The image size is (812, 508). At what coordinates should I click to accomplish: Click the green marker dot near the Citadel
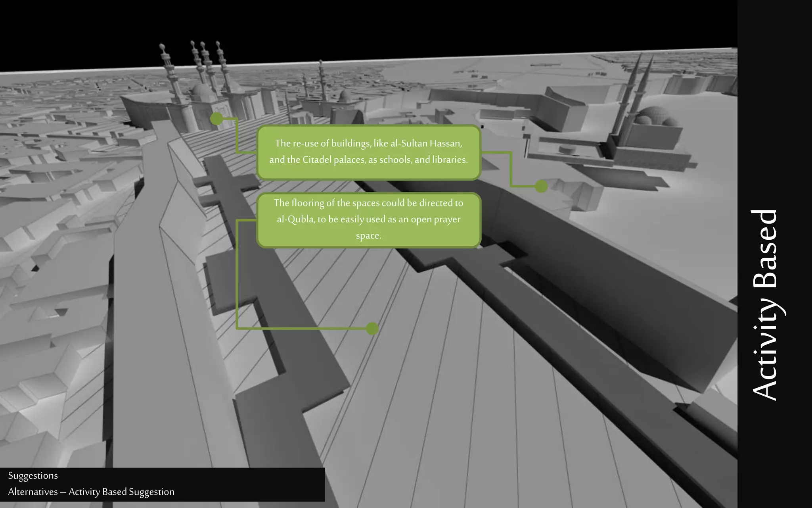coord(541,186)
